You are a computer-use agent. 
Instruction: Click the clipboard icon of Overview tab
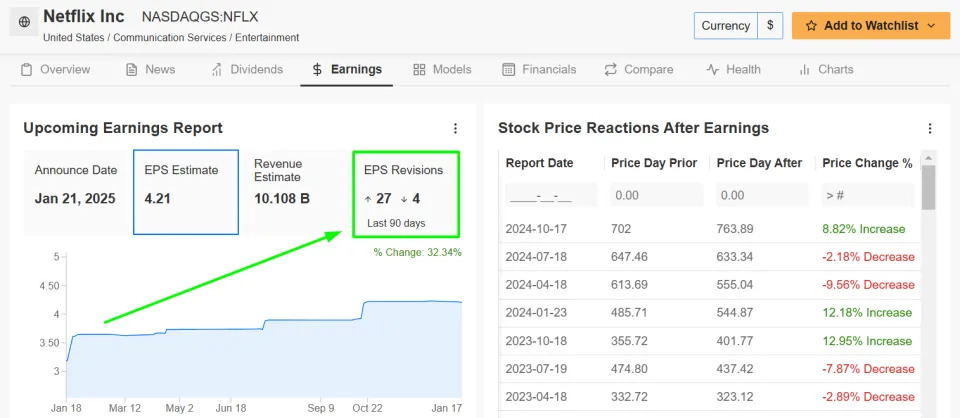tap(26, 69)
